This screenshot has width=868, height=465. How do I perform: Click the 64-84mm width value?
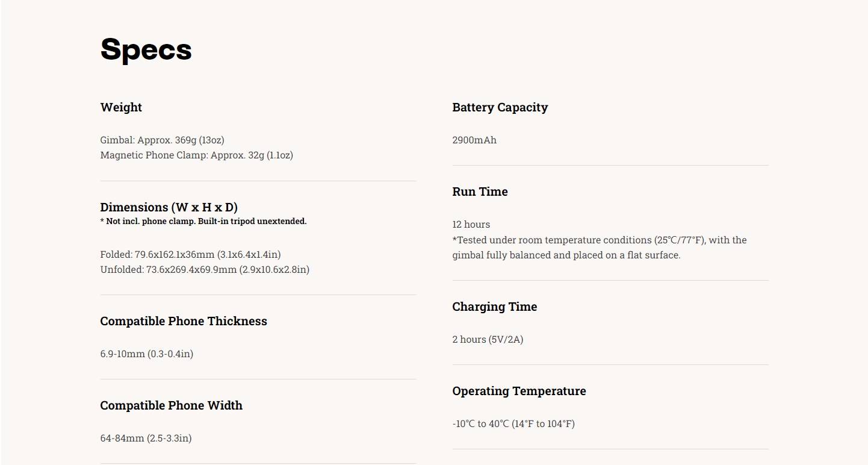click(146, 438)
